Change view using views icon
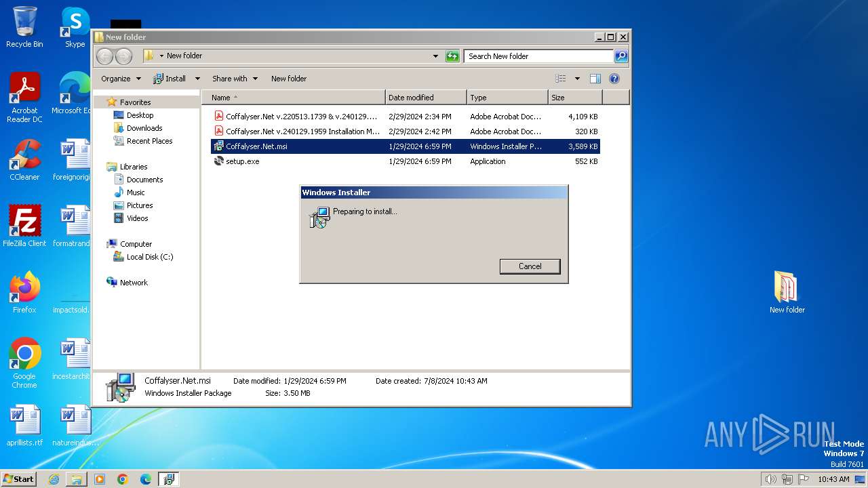 [x=561, y=79]
